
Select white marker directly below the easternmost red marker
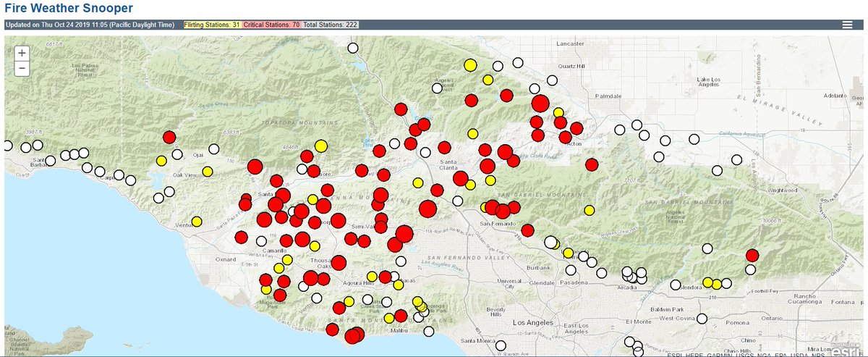tap(751, 269)
